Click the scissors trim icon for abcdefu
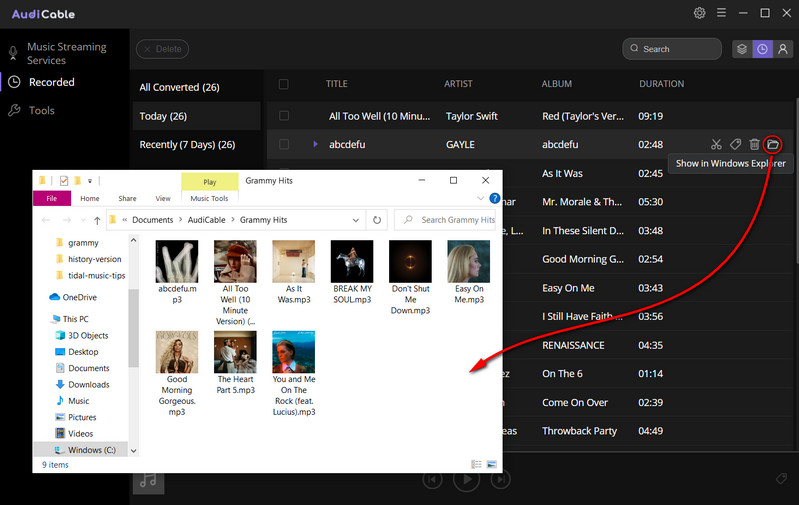The image size is (799, 505). coord(716,145)
